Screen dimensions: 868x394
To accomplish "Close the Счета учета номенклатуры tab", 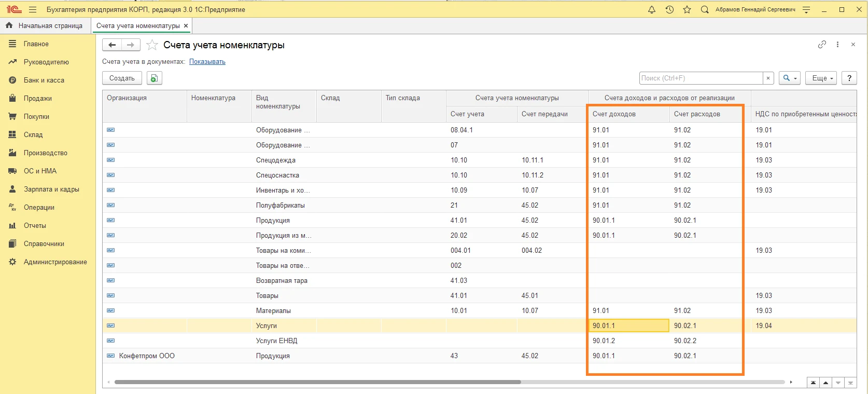I will (186, 25).
